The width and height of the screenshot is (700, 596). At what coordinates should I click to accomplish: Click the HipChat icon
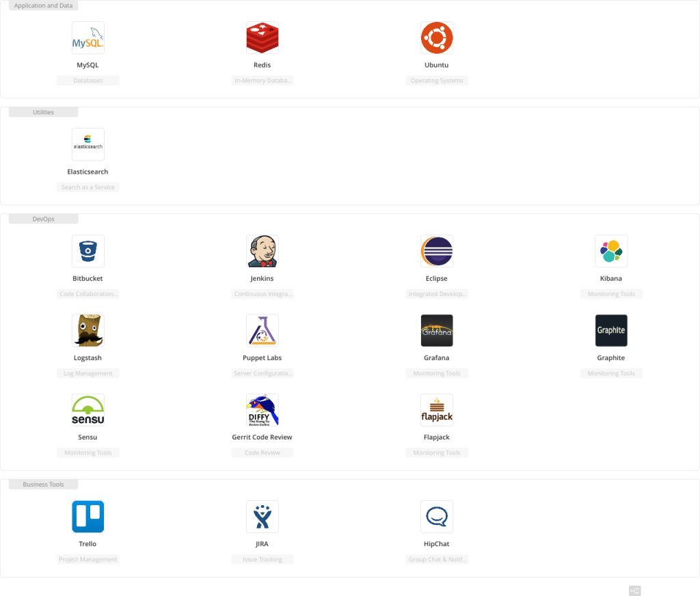pos(436,516)
